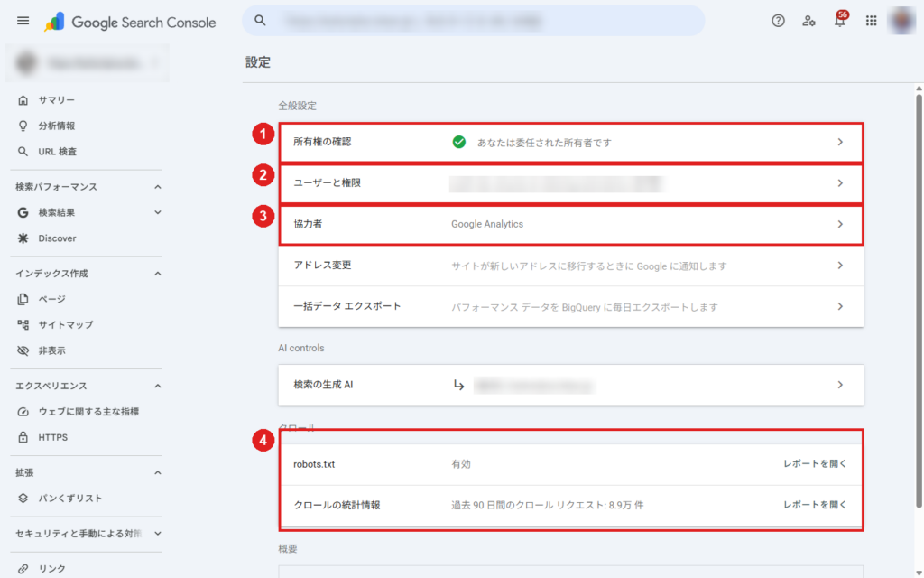The width and height of the screenshot is (924, 578).
Task: Click the layers icon beside パンくずリスト
Action: (23, 499)
